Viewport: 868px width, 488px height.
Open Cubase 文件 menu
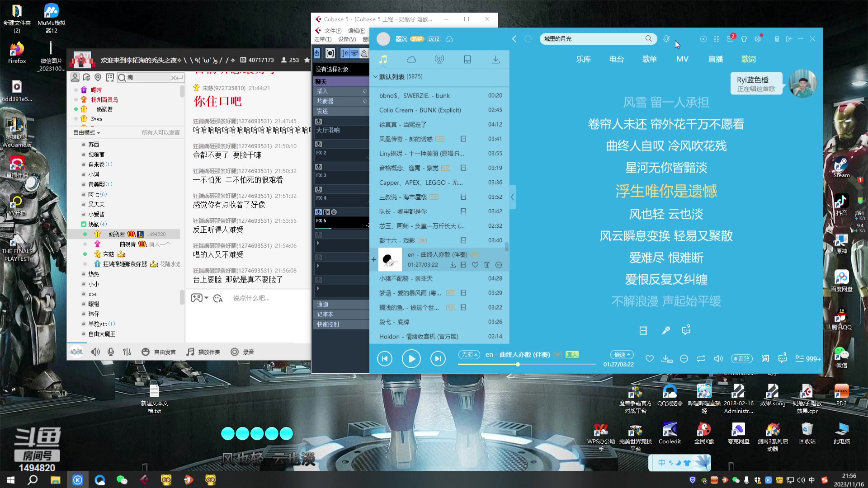pos(333,31)
